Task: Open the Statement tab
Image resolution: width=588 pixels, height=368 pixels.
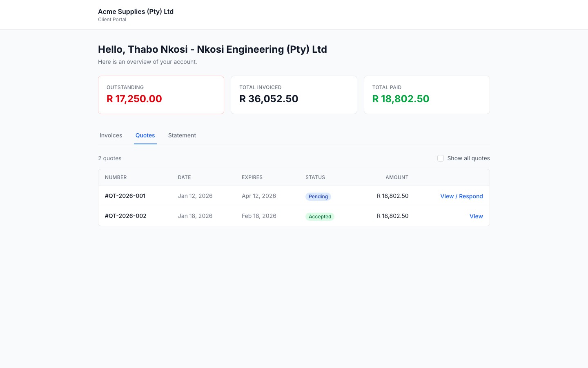Action: tap(182, 135)
